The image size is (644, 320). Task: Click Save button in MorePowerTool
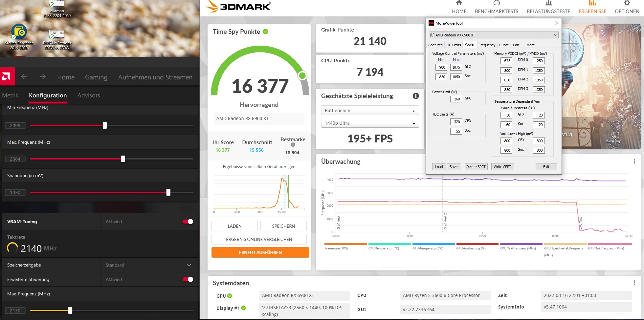454,167
